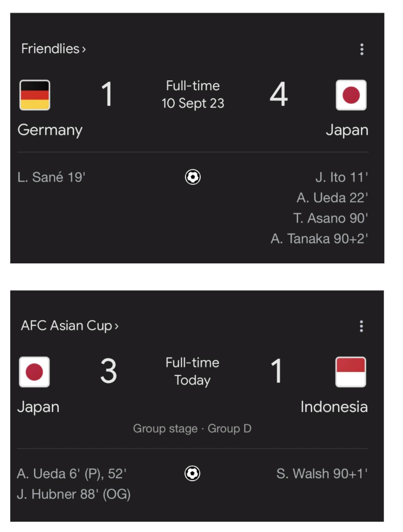Select scorer S. Walsh 90+1'

(322, 474)
